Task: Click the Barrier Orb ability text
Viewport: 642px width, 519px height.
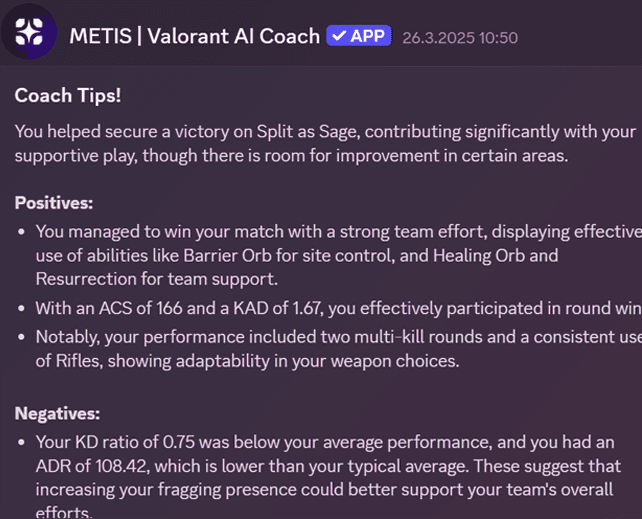Action: (x=227, y=255)
